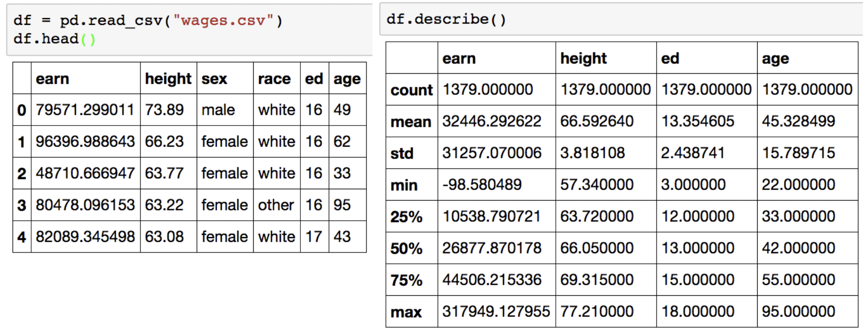Click age value 49 in row 0
This screenshot has height=332, width=868.
pyautogui.click(x=342, y=110)
